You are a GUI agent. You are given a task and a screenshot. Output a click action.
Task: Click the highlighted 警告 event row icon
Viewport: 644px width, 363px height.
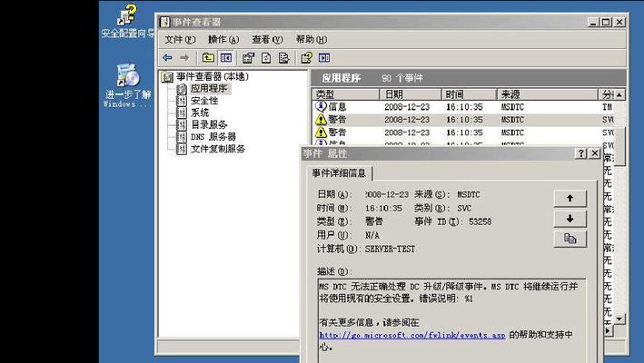tap(321, 120)
